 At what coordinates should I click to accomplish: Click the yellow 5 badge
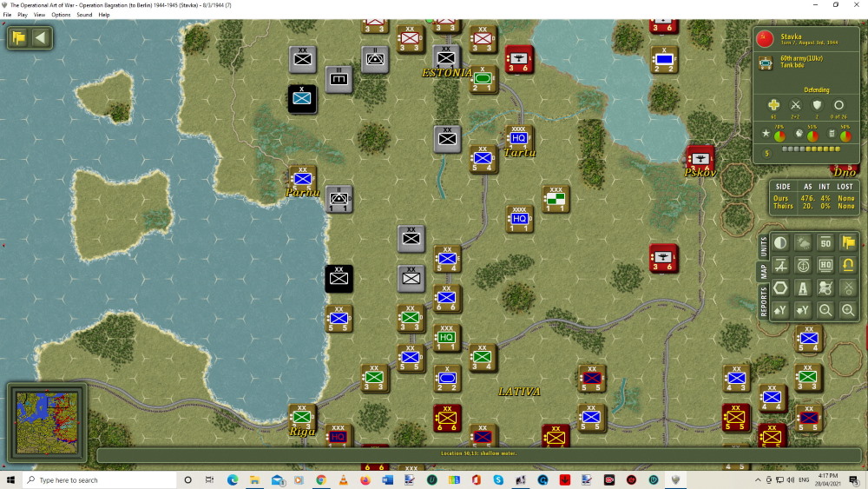(x=766, y=154)
